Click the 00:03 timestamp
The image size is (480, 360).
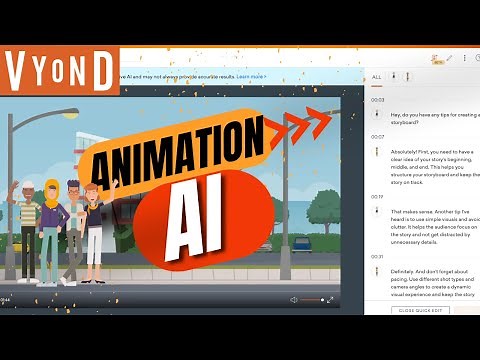378,100
